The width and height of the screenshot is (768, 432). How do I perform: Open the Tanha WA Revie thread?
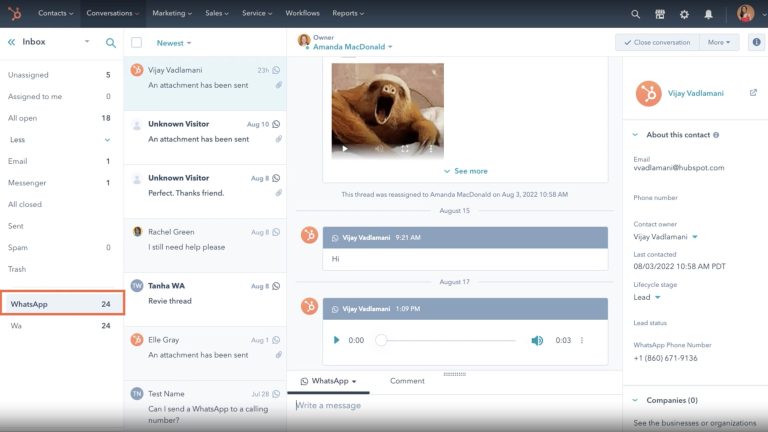tap(205, 299)
